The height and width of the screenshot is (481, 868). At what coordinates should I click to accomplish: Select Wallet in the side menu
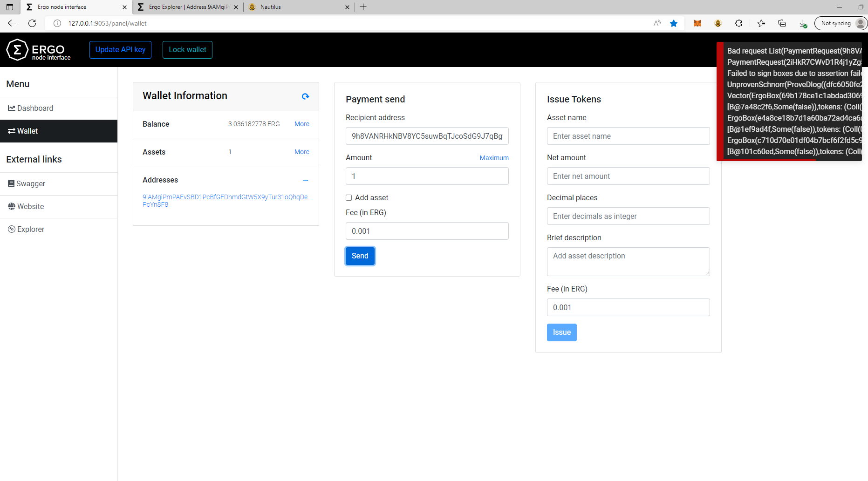click(59, 131)
